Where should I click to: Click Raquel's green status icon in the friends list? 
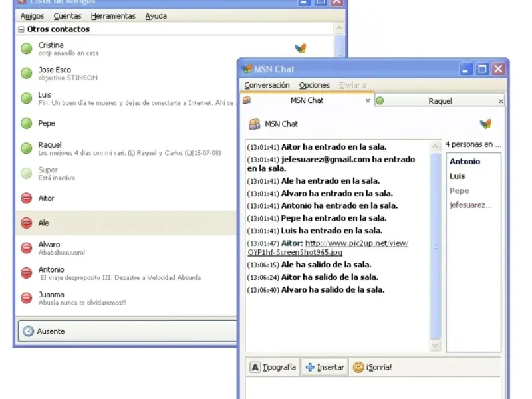(27, 148)
